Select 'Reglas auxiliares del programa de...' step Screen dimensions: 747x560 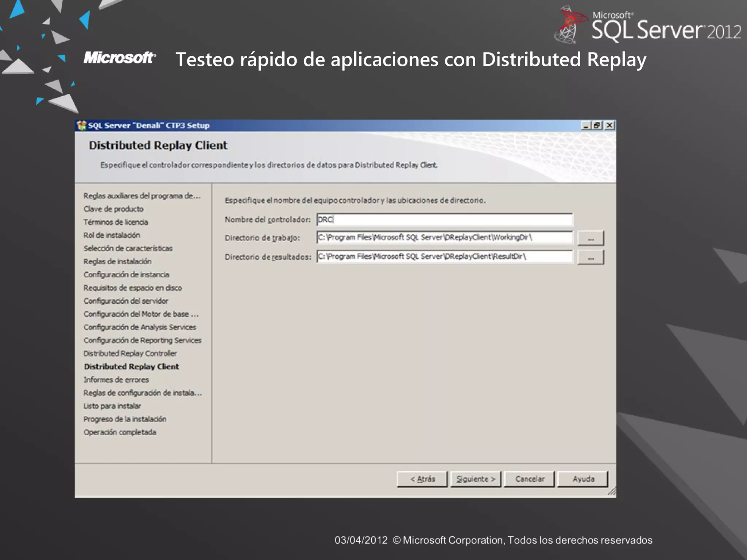pos(142,196)
